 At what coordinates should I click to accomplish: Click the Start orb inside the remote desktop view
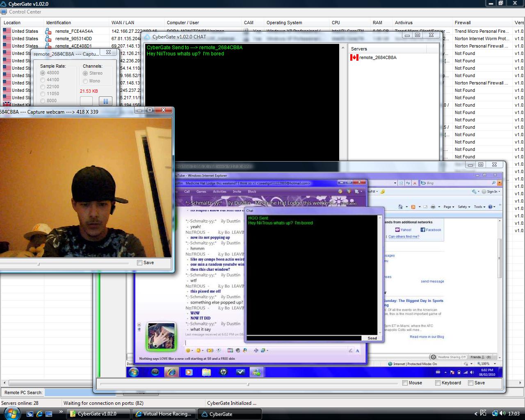[134, 372]
